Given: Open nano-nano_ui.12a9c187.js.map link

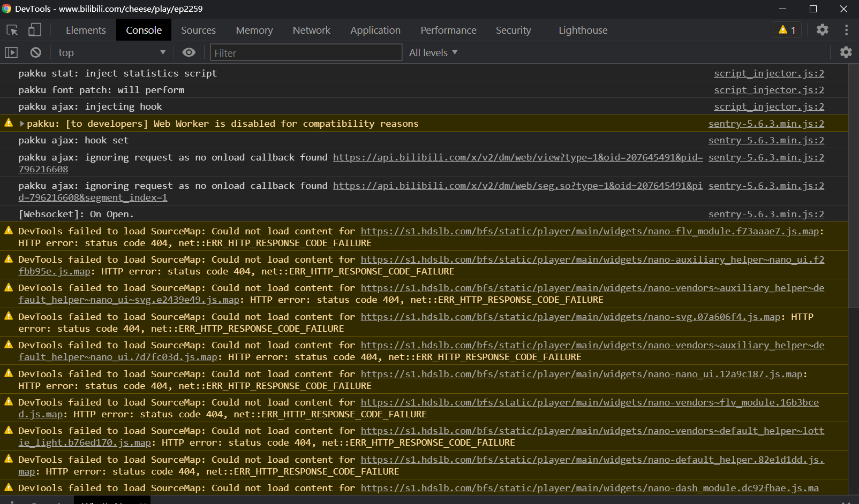Looking at the screenshot, I should point(581,374).
